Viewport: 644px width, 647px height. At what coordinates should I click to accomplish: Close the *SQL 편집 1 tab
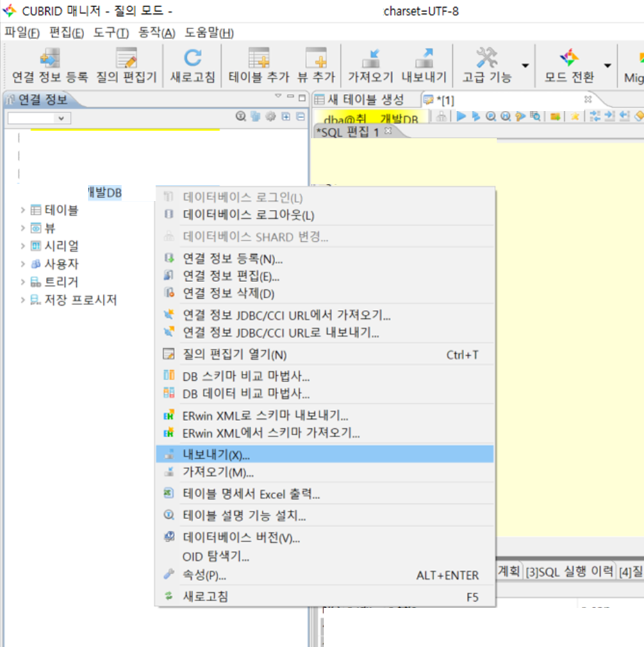coord(388,131)
